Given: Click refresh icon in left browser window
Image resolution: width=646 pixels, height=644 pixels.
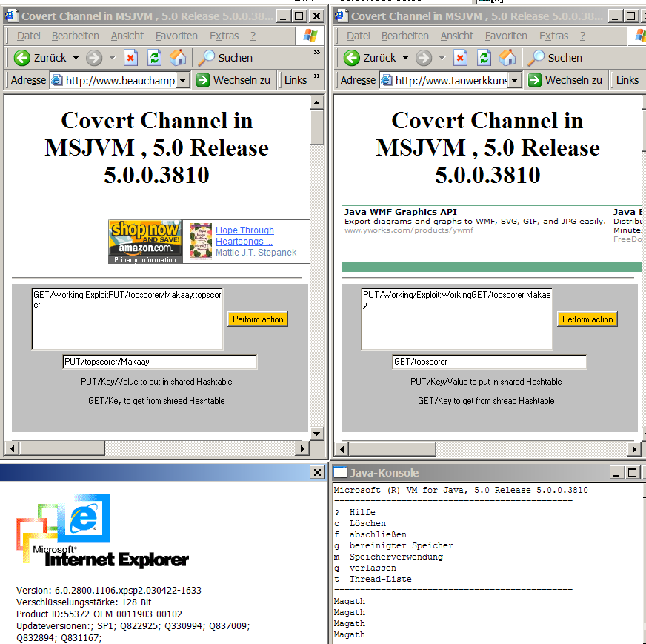Looking at the screenshot, I should pos(154,58).
